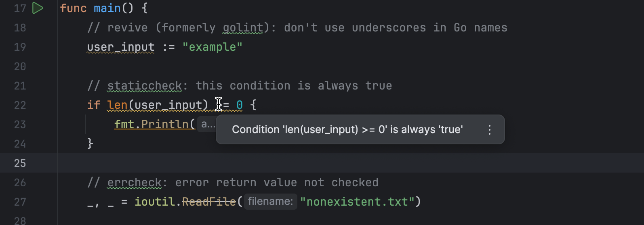Select line number 25 in the gutter
Screen dimensions: 644x225
pyautogui.click(x=20, y=163)
